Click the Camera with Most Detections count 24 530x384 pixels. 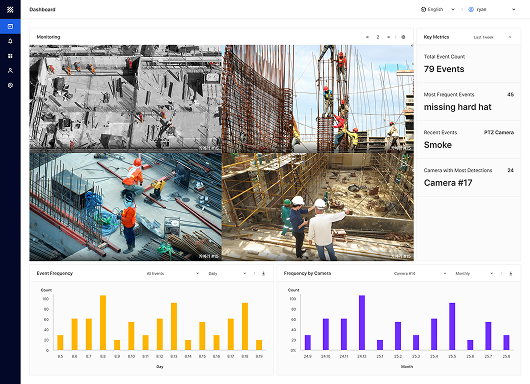(510, 170)
